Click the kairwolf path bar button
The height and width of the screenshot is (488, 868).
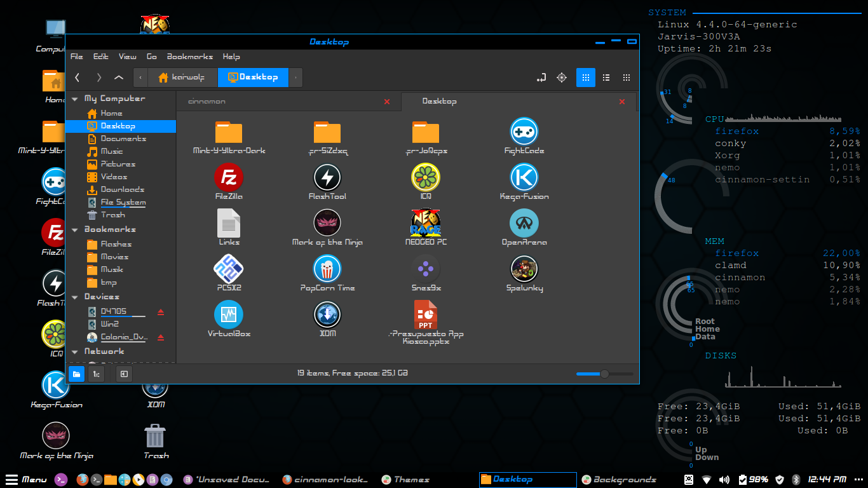pyautogui.click(x=183, y=78)
